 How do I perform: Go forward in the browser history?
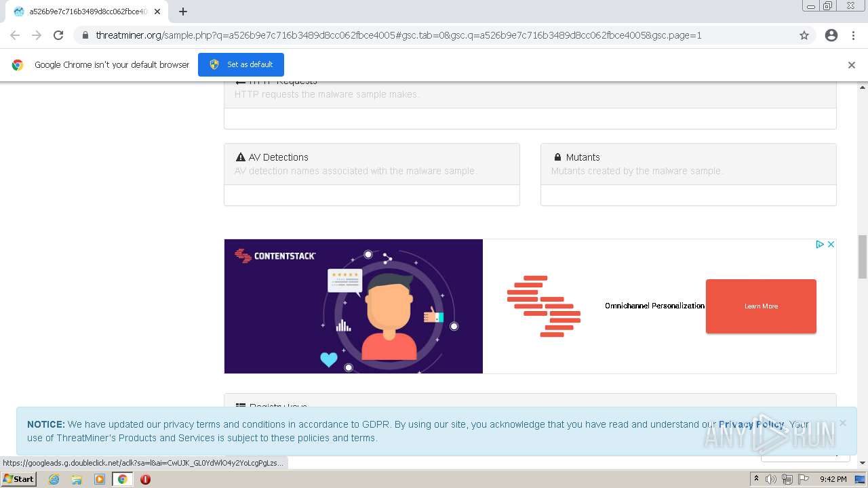pyautogui.click(x=37, y=35)
